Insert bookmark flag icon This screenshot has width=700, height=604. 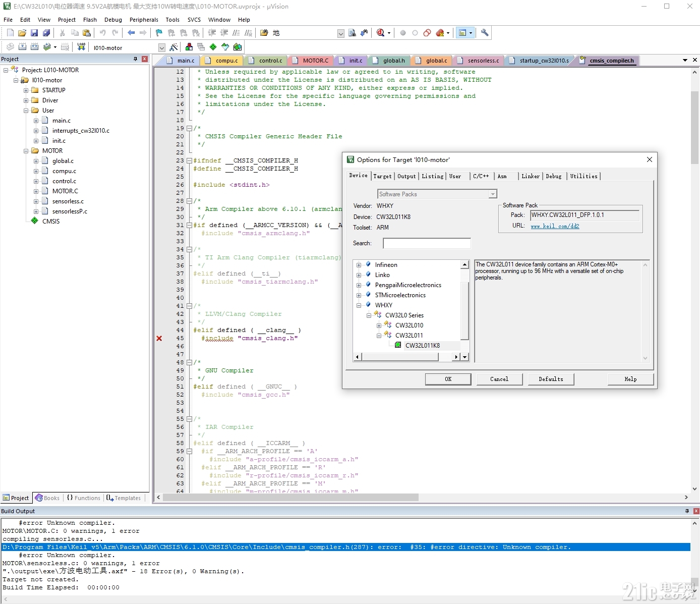[159, 33]
